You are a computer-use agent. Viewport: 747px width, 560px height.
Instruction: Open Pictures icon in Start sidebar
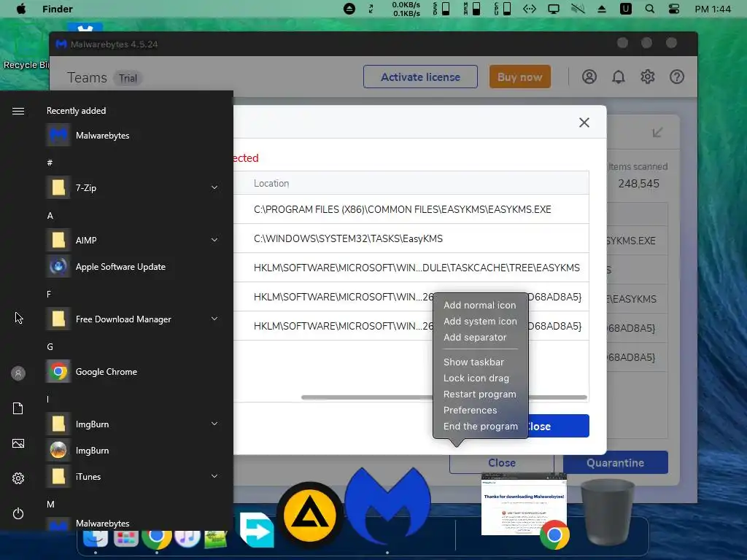[x=18, y=443]
